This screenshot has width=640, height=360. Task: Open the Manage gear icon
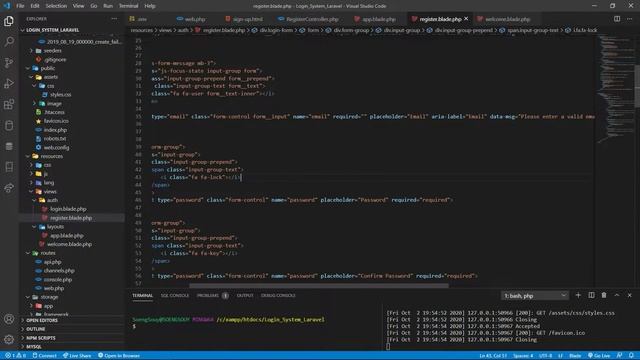9,339
